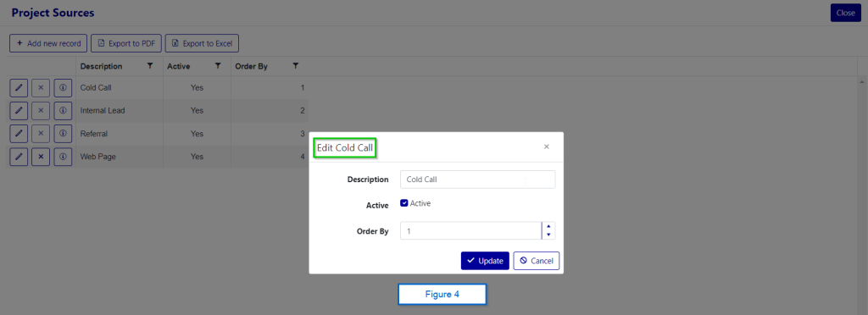Close the Edit Cold Call dialog
This screenshot has width=868, height=315.
click(x=547, y=146)
